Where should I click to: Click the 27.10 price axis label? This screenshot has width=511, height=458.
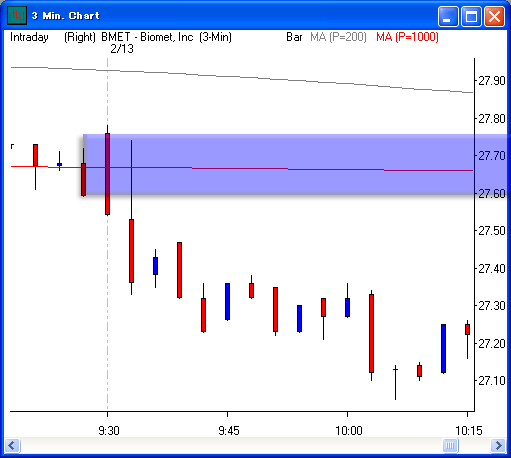pos(492,381)
